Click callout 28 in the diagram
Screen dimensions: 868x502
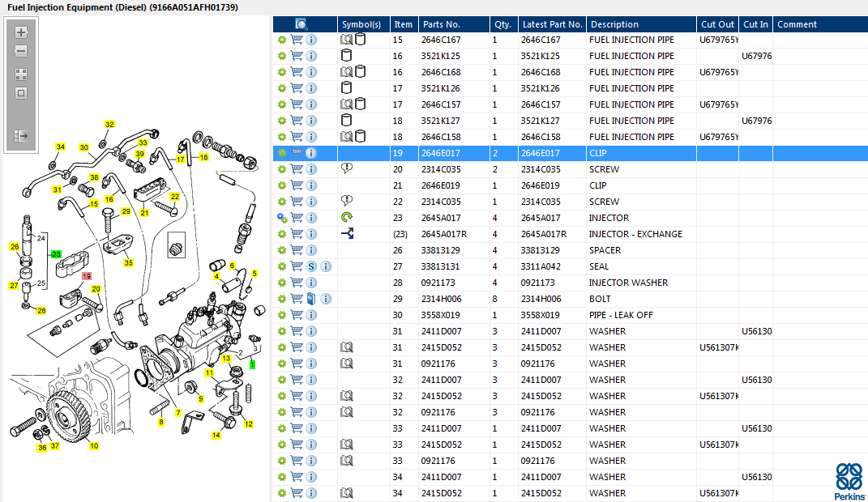pos(41,311)
